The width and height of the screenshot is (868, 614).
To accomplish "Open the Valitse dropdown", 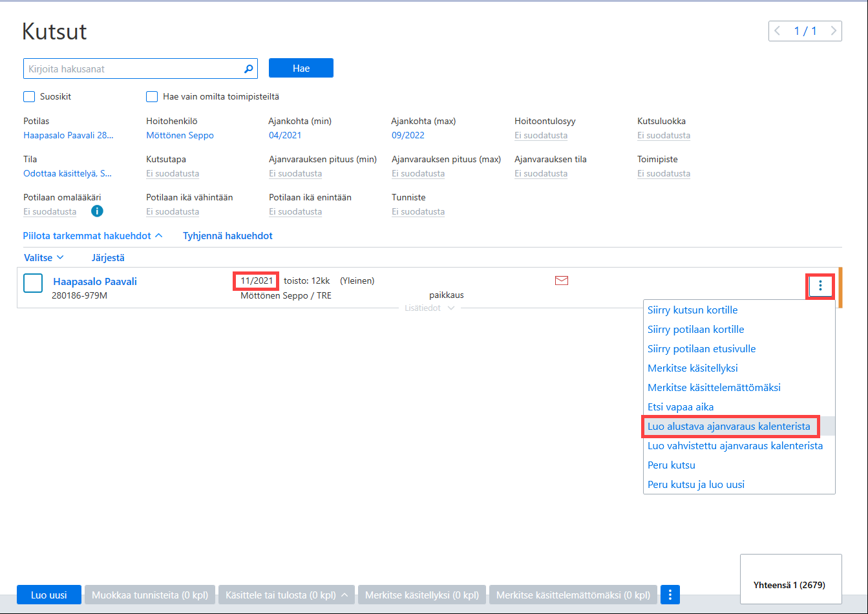I will click(x=44, y=257).
